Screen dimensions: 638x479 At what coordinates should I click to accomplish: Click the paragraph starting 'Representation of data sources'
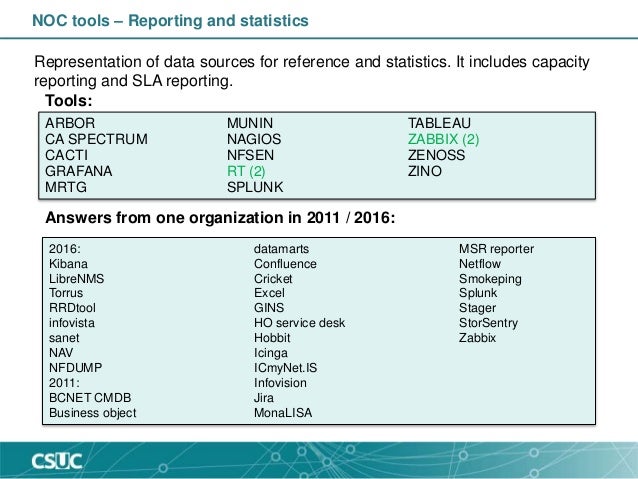pyautogui.click(x=312, y=71)
